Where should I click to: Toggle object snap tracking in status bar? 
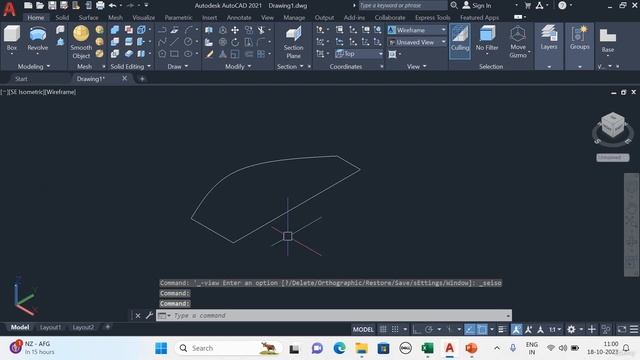click(x=470, y=329)
